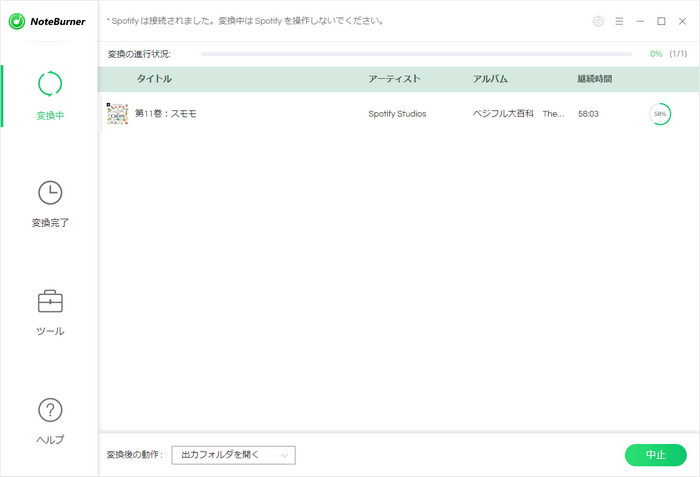Open settings with the gear icon
This screenshot has width=700, height=477.
pyautogui.click(x=598, y=21)
